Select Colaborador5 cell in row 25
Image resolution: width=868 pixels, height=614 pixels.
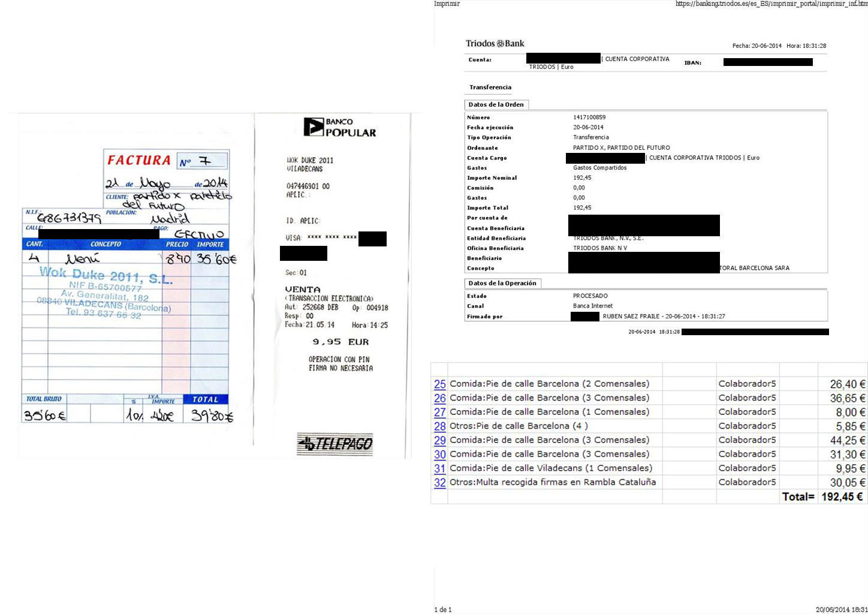coord(747,384)
